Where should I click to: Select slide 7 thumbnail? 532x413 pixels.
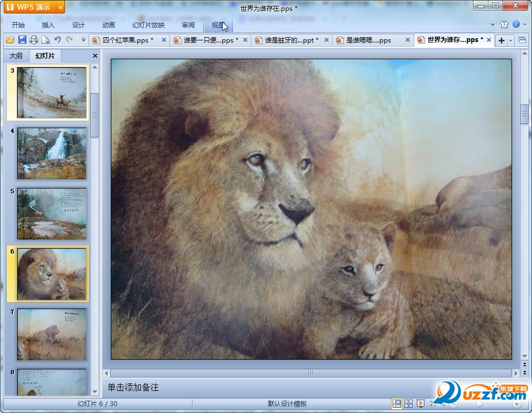coord(52,334)
